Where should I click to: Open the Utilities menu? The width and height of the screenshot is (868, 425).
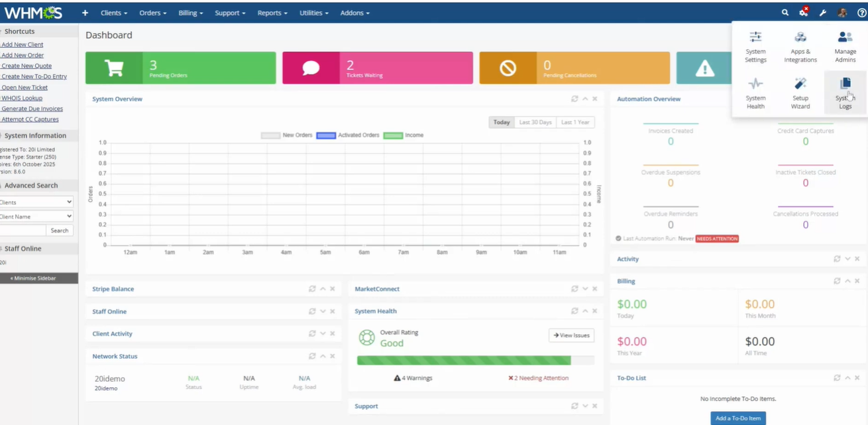(313, 13)
